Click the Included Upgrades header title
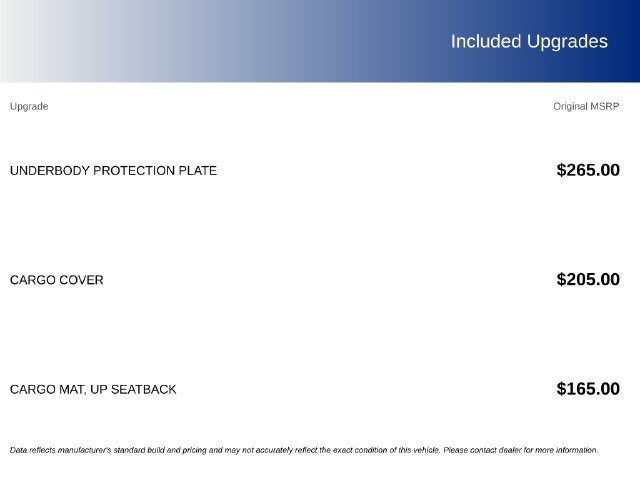The height and width of the screenshot is (480, 640). click(529, 42)
